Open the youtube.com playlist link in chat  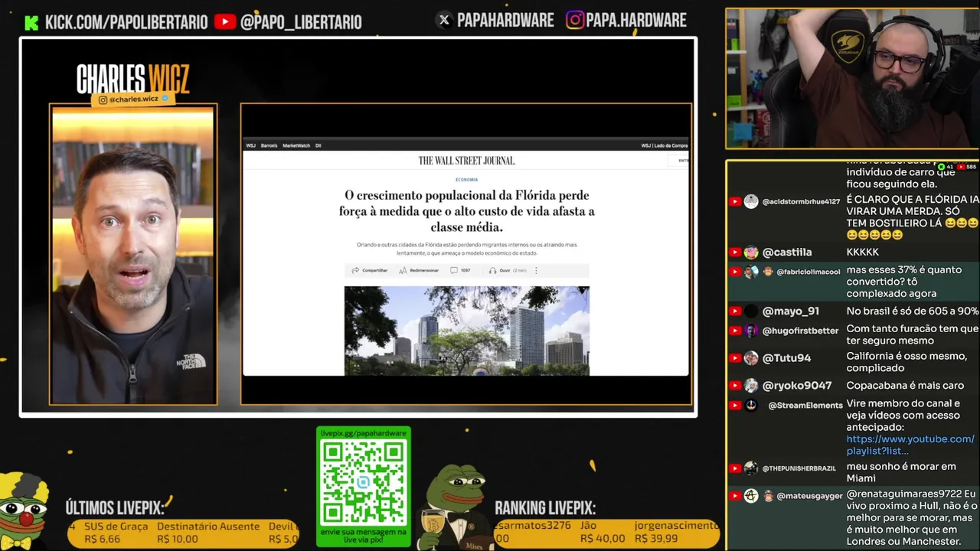pos(910,445)
